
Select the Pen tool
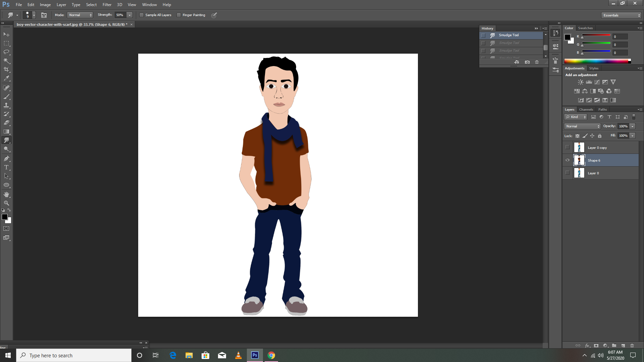(6, 159)
